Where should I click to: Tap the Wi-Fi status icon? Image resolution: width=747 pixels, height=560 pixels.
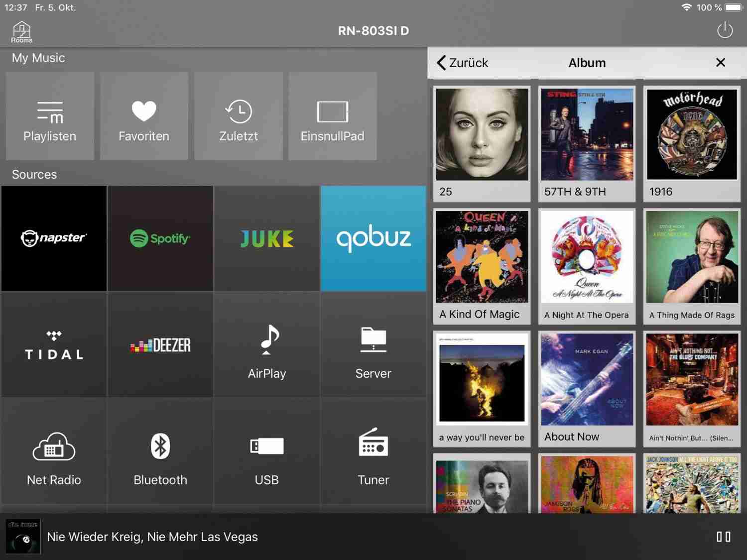coord(687,7)
